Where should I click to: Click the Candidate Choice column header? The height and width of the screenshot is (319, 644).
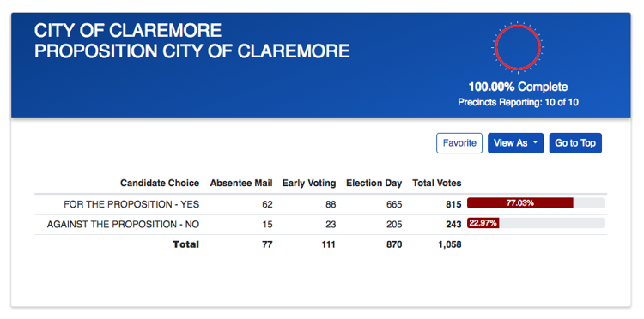point(160,183)
